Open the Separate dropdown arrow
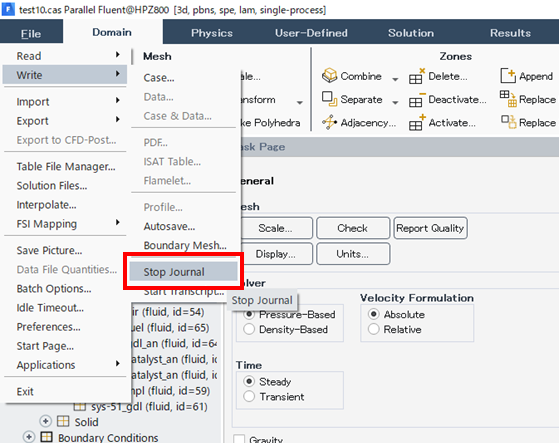This screenshot has width=559, height=443. (395, 103)
